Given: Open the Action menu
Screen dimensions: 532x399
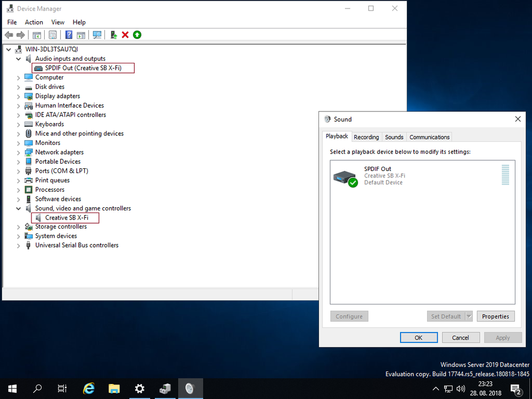Looking at the screenshot, I should tap(34, 22).
